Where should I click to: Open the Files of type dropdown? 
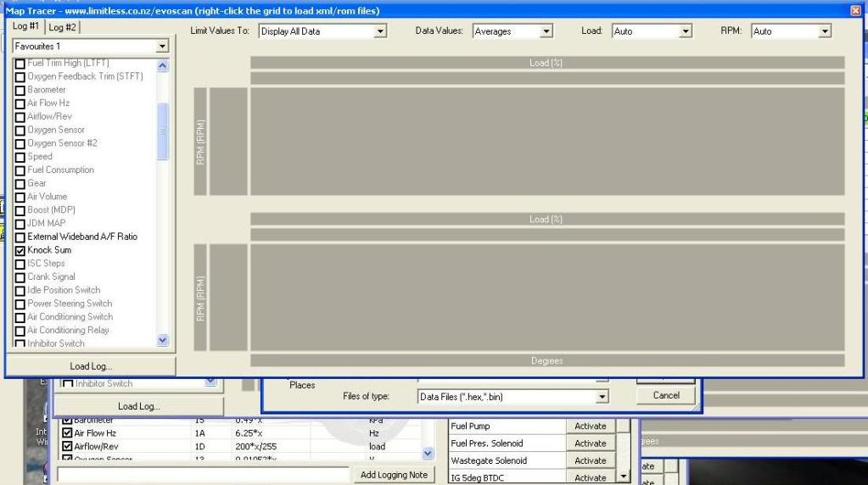coord(602,397)
